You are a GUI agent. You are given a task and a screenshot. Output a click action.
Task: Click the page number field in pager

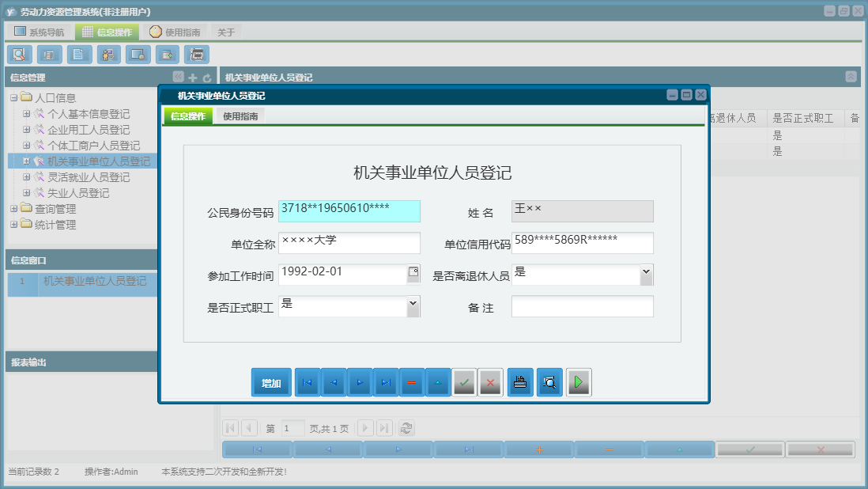pyautogui.click(x=292, y=428)
